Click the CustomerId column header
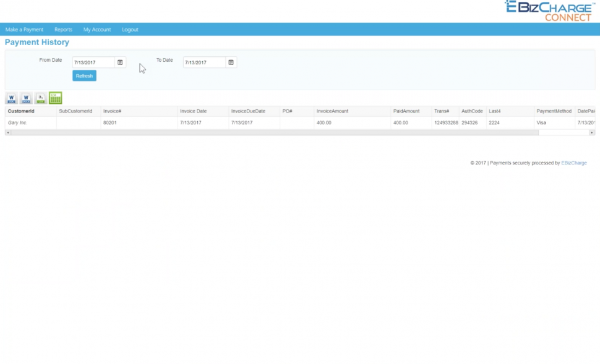600x364 pixels. pyautogui.click(x=22, y=111)
